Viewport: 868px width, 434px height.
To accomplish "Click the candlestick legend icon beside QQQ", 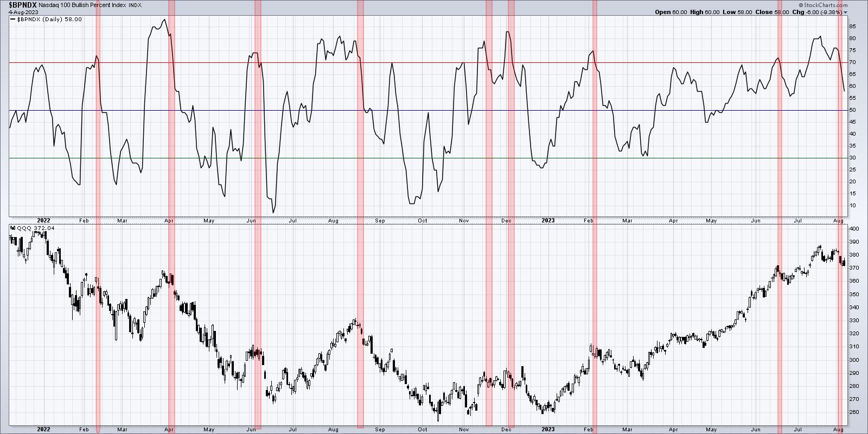I will 13,228.
